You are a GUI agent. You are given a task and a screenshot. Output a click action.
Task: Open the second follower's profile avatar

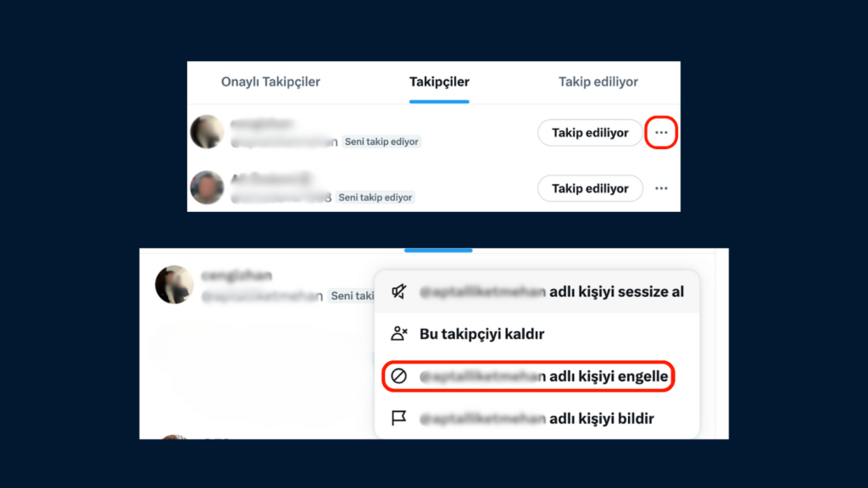(x=207, y=187)
